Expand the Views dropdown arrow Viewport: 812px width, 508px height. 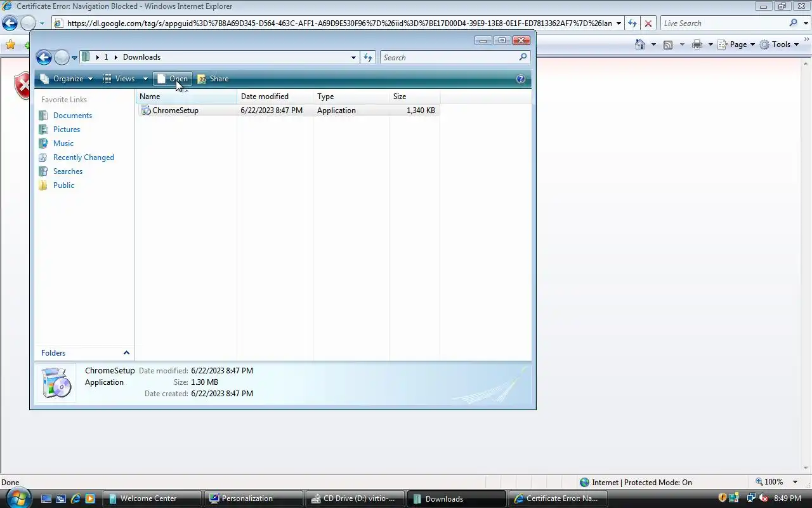[145, 79]
